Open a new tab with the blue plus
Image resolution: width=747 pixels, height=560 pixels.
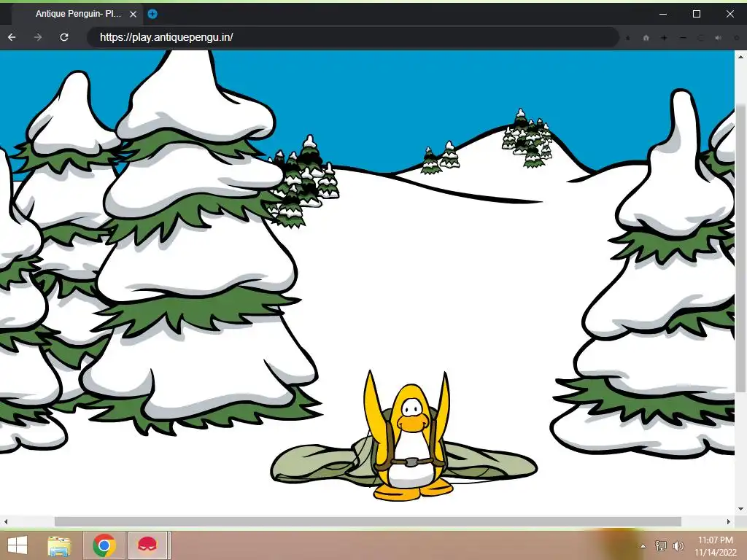(x=152, y=14)
